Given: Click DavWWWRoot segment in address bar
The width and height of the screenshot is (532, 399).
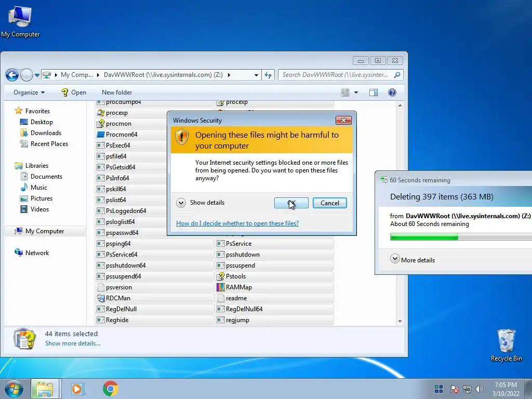Looking at the screenshot, I should pyautogui.click(x=163, y=75).
